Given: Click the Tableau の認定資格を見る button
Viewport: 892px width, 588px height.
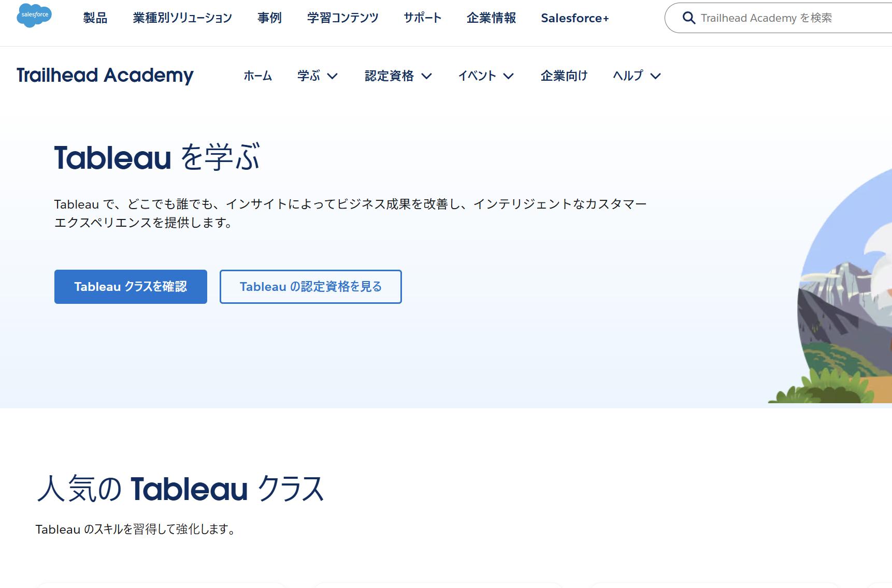Looking at the screenshot, I should 310,287.
